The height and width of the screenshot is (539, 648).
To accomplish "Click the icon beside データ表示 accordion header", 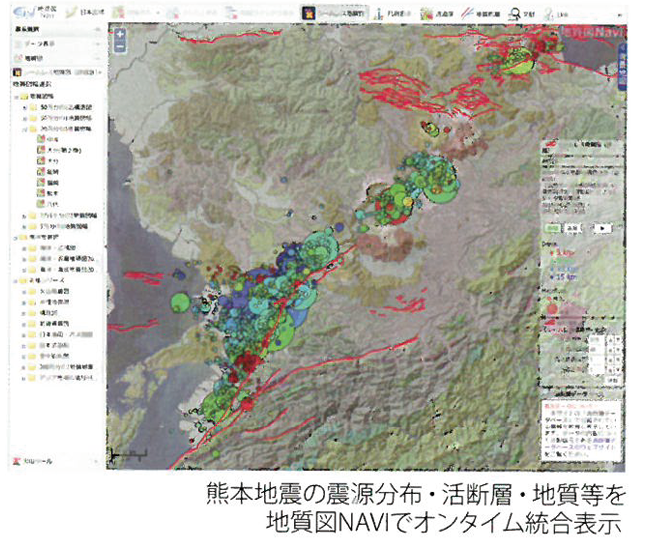I will click(17, 44).
